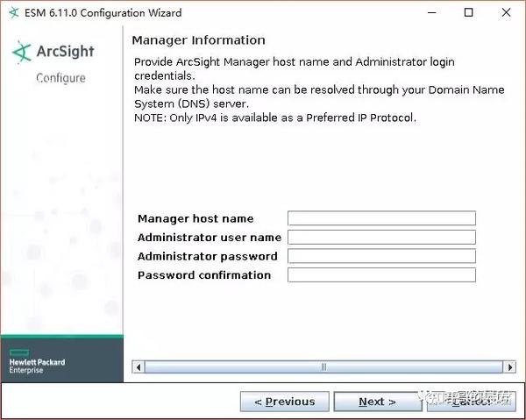Click the scrollbar left arrow
Screen dimensions: 526x420
[x=137, y=367]
